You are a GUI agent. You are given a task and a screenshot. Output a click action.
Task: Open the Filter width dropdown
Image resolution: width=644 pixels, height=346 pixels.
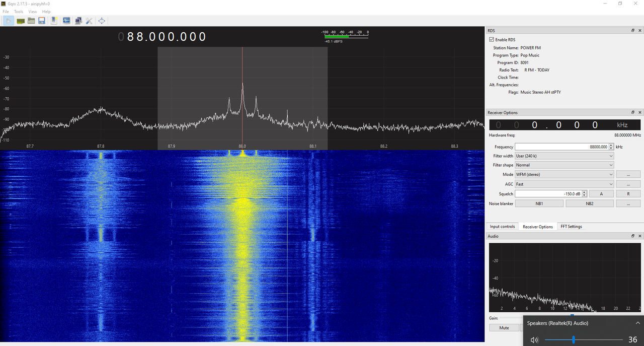(x=564, y=156)
